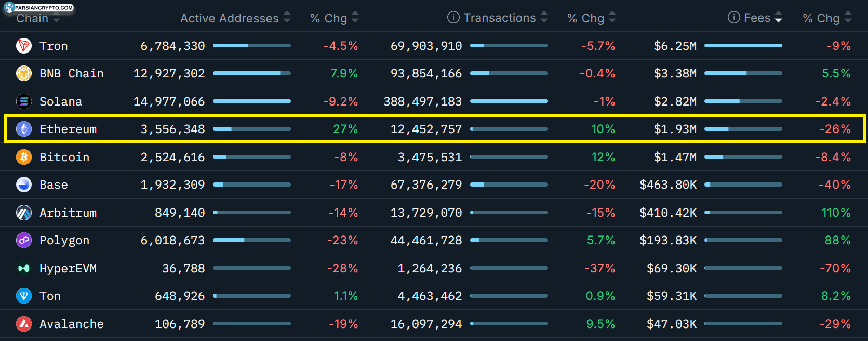Click the Arbitrum logo icon

pyautogui.click(x=24, y=213)
